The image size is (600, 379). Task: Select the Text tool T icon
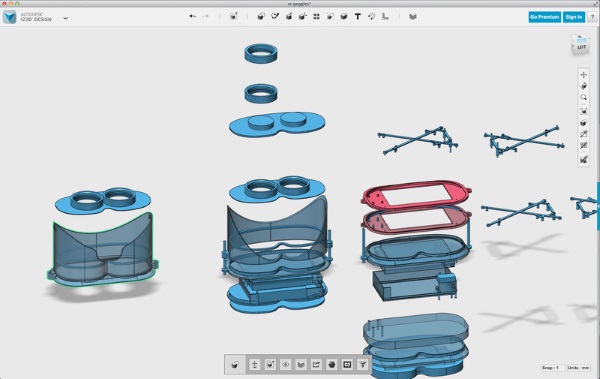point(358,16)
